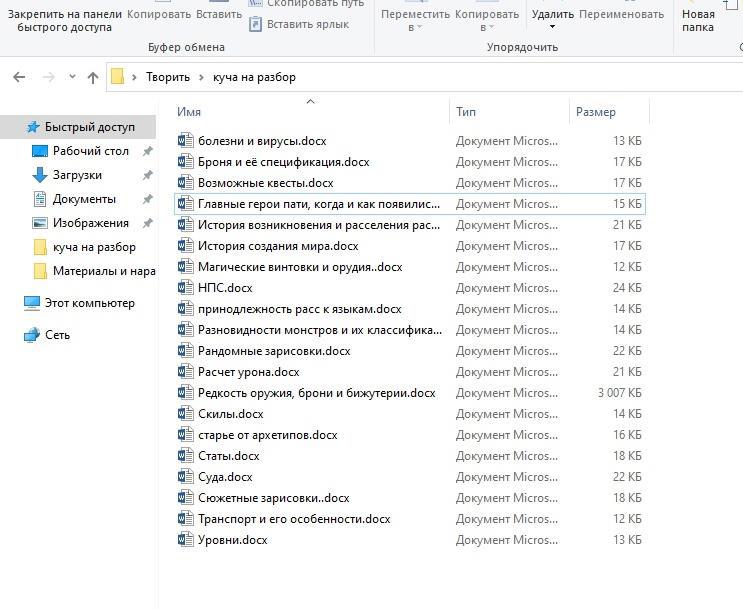Click Word icon of НПС.docx
The image size is (743, 609).
tap(185, 288)
